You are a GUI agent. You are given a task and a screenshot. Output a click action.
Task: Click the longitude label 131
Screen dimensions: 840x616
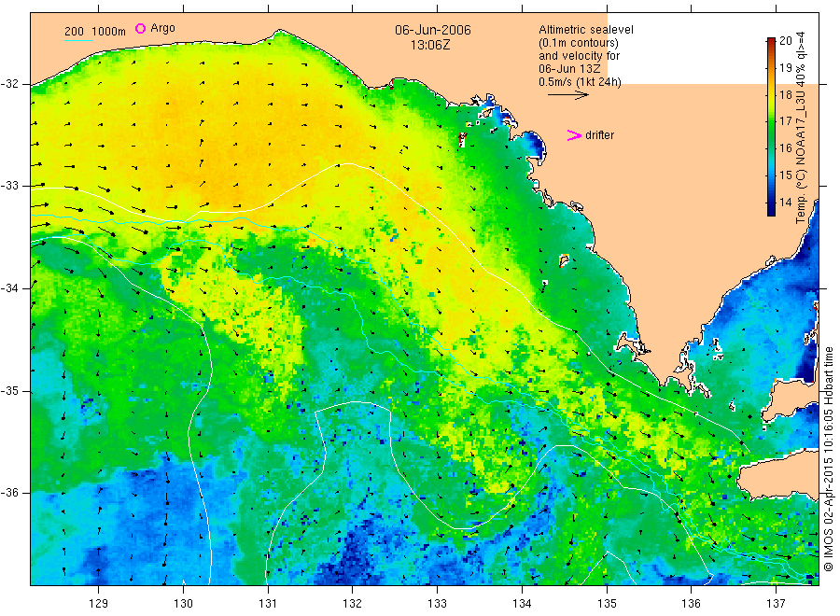click(x=268, y=604)
